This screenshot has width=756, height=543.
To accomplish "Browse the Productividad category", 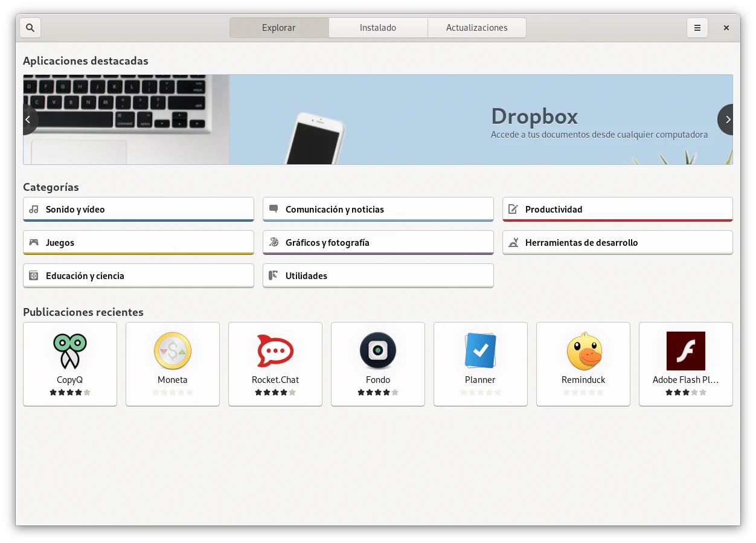I will tap(617, 210).
